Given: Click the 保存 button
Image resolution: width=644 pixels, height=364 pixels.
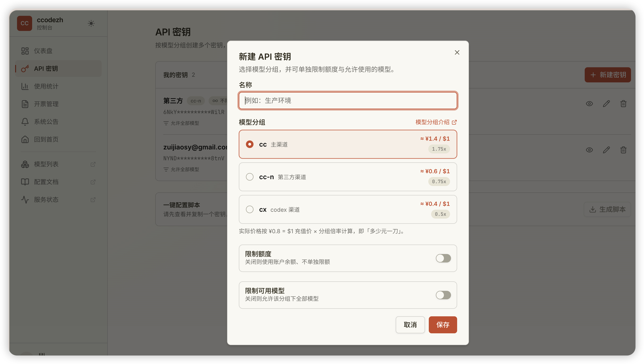Looking at the screenshot, I should (442, 325).
